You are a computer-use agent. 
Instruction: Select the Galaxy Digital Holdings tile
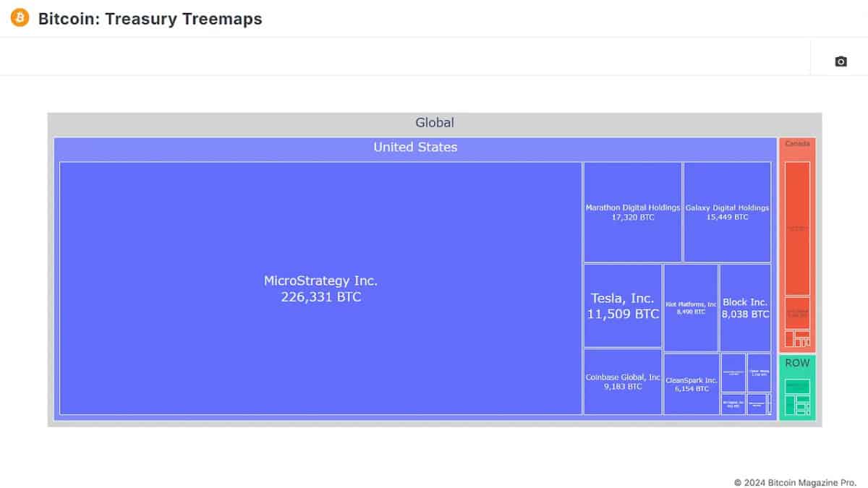[x=726, y=212]
